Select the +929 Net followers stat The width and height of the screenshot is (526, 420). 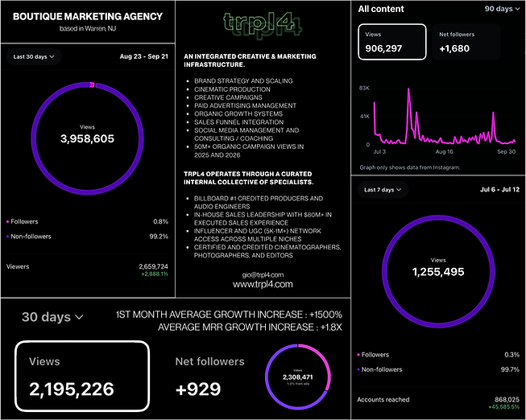point(209,376)
